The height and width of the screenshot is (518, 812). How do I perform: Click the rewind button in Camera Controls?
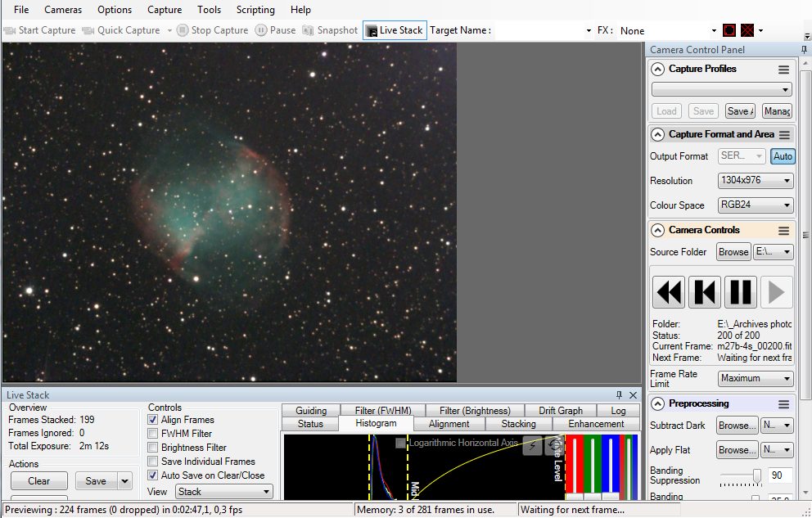click(669, 292)
